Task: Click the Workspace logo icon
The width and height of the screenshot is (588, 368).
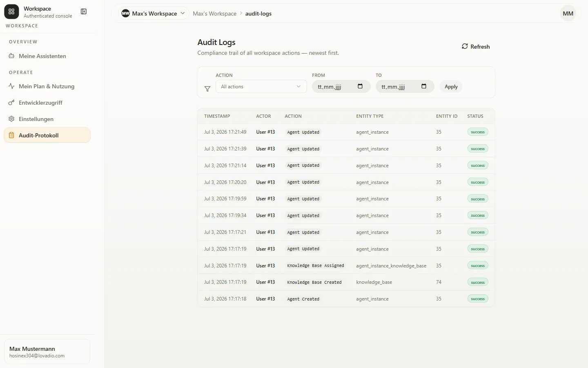Action: pyautogui.click(x=11, y=12)
